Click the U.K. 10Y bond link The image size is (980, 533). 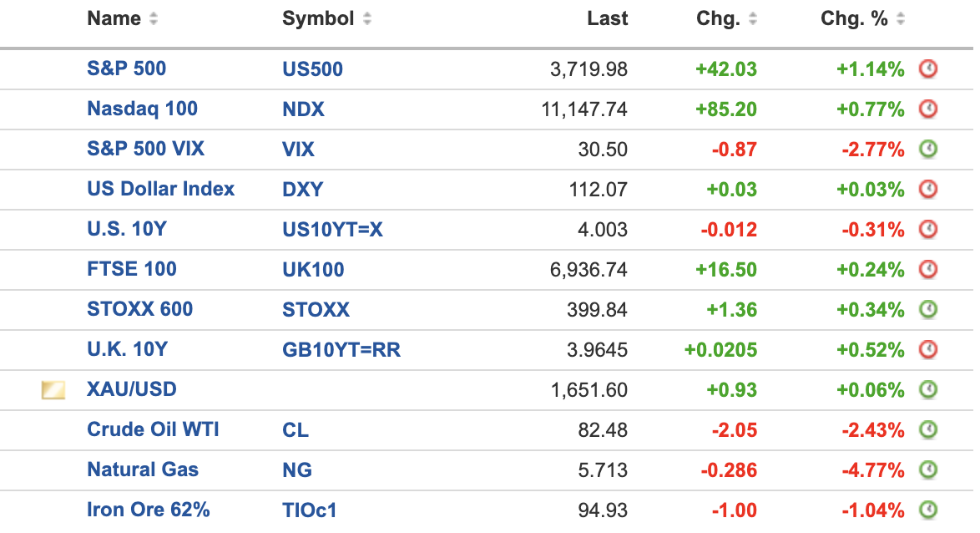[x=127, y=349]
